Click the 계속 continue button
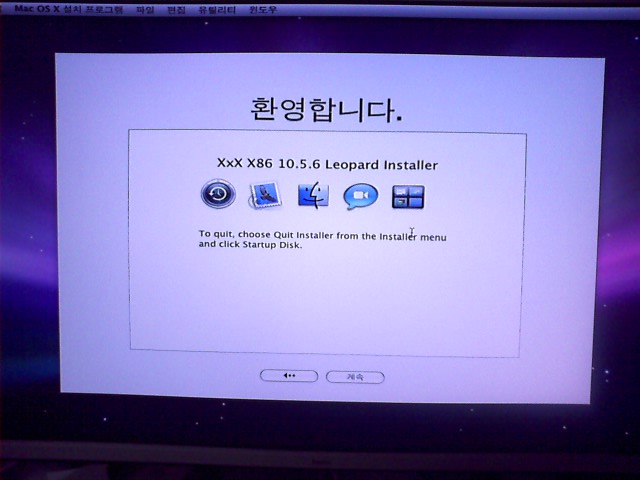This screenshot has height=480, width=640. coord(355,377)
